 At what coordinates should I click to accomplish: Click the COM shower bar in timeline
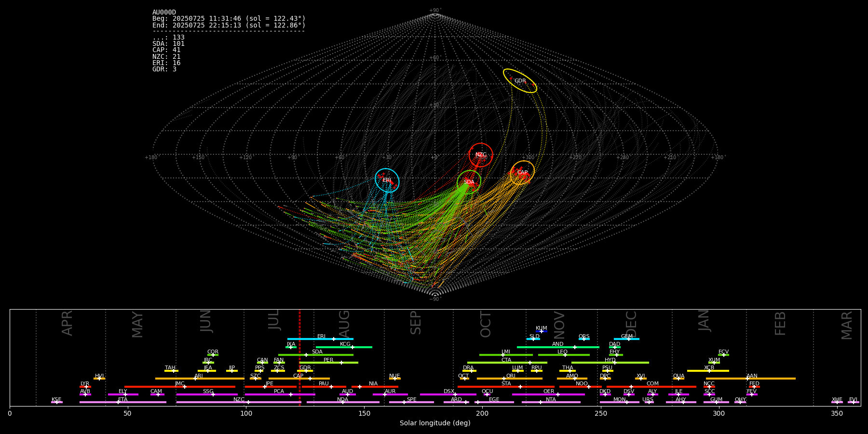coord(652,387)
